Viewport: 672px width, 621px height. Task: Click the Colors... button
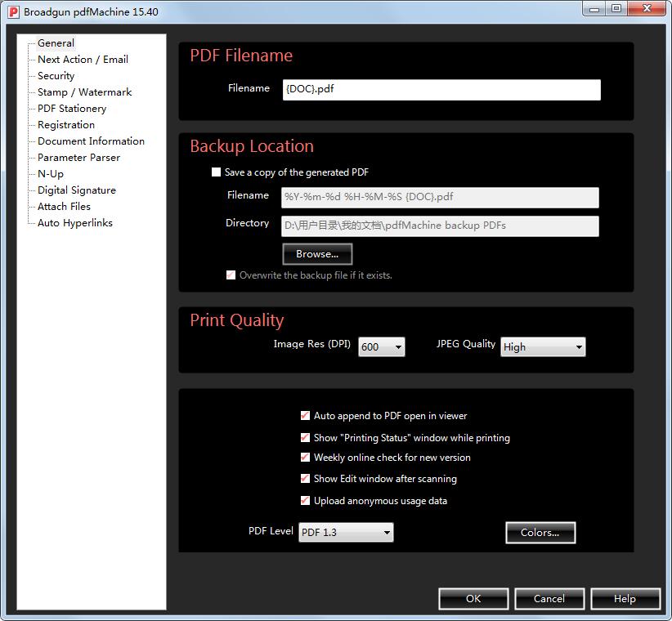click(540, 533)
